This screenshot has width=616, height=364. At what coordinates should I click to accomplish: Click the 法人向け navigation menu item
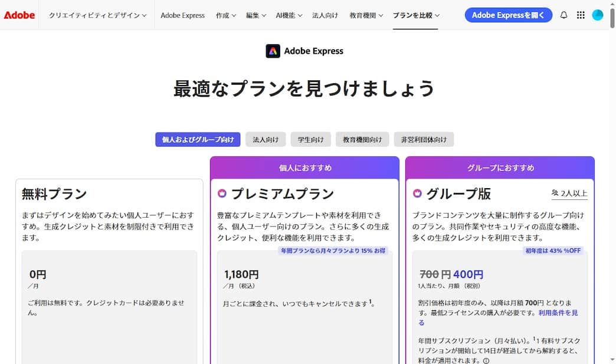click(x=325, y=15)
